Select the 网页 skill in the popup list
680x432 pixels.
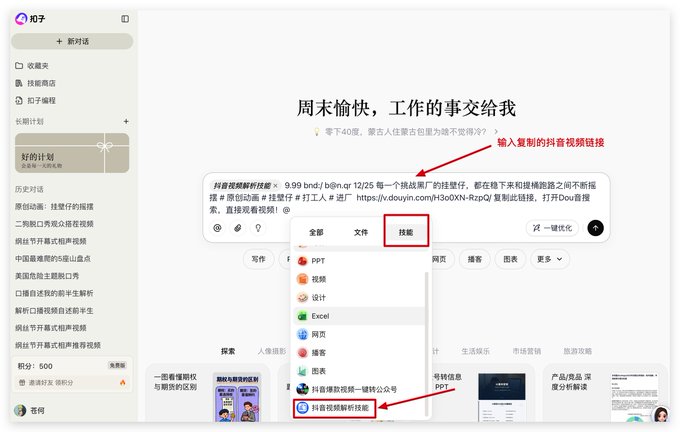[x=359, y=334]
